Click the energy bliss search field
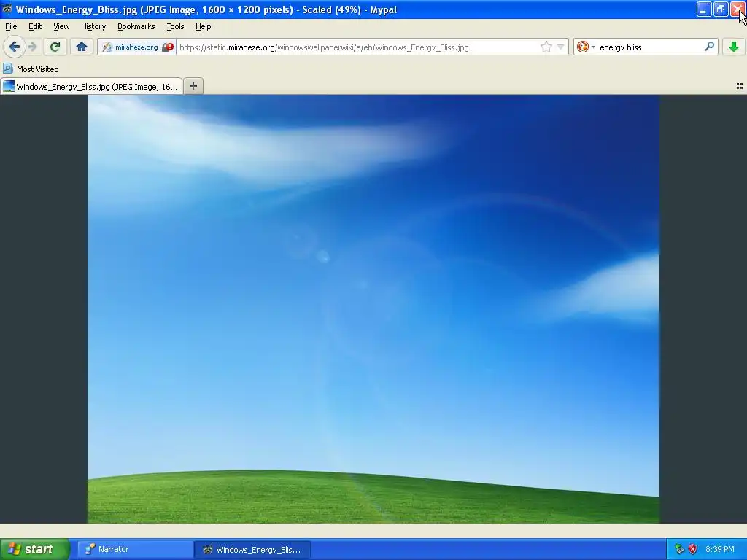Screen dimensions: 747x560 pos(649,47)
